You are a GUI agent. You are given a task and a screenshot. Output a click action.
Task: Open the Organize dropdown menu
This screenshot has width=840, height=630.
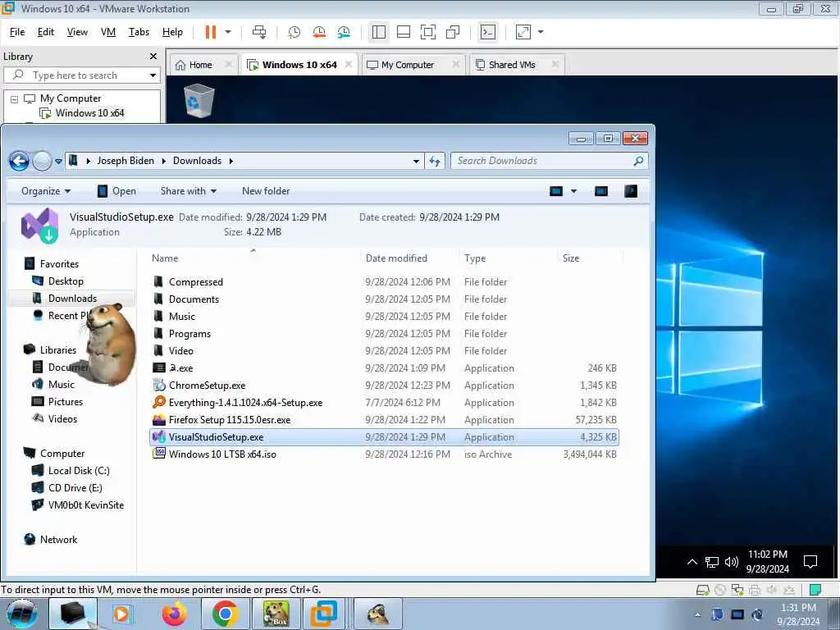point(46,191)
